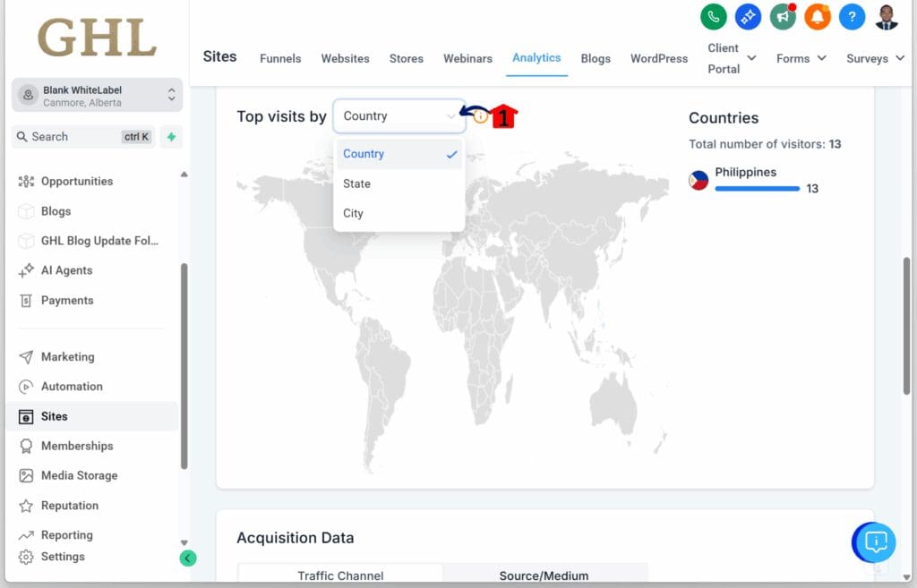Screen dimensions: 917x588
Task: Expand the Blank WhiteLabel account switcher
Action: click(95, 94)
